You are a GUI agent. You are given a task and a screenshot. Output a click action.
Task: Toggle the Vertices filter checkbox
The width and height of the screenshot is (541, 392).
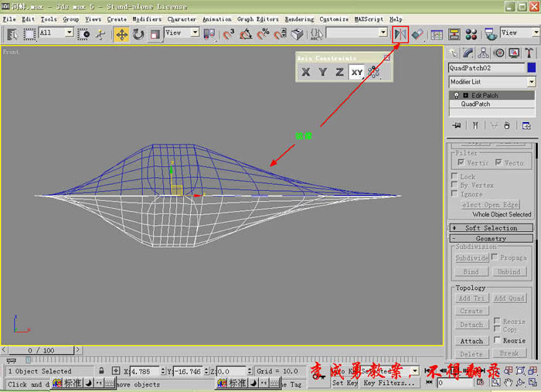click(x=461, y=162)
